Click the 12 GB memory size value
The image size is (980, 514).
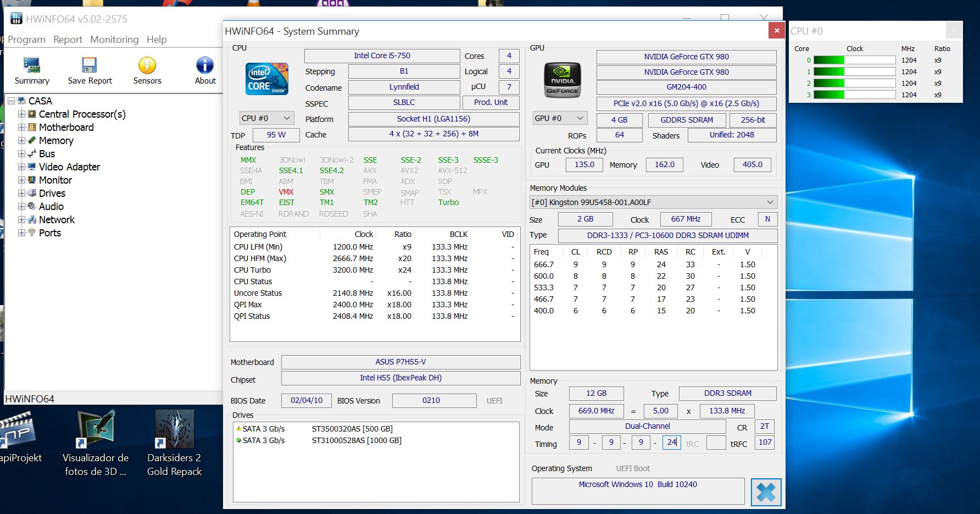(596, 394)
